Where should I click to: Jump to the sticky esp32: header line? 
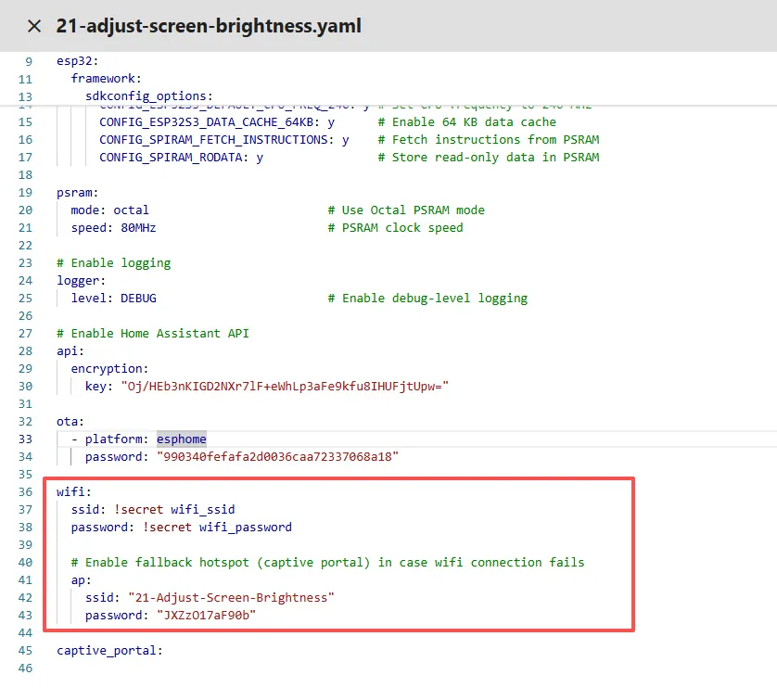click(78, 62)
